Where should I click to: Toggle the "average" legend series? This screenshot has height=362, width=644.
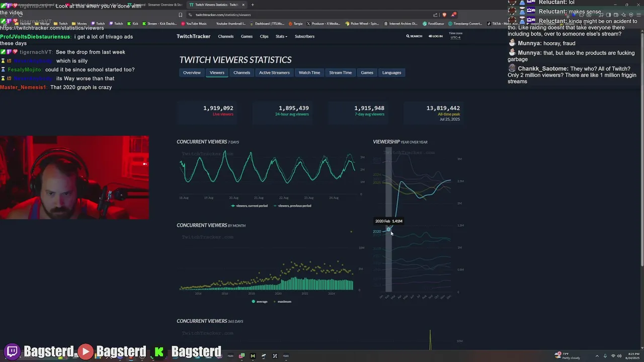260,301
